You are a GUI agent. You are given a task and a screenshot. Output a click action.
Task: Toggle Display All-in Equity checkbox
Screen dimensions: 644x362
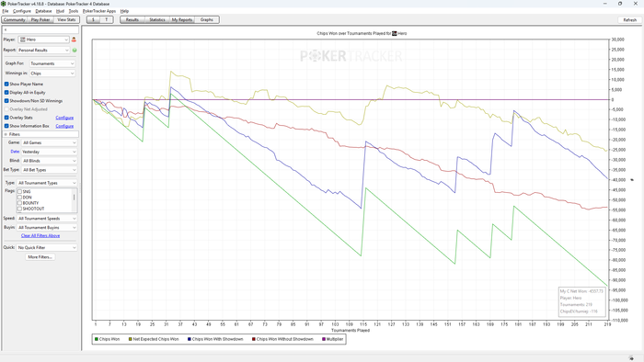(x=6, y=93)
